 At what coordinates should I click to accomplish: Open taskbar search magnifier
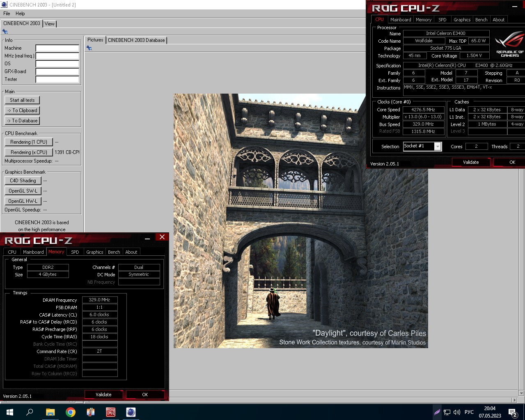pos(30,412)
